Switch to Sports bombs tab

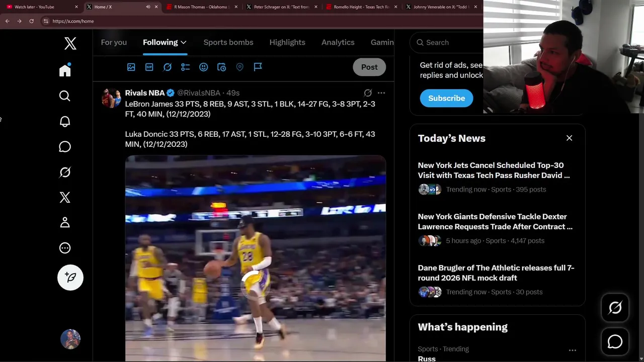(x=228, y=42)
